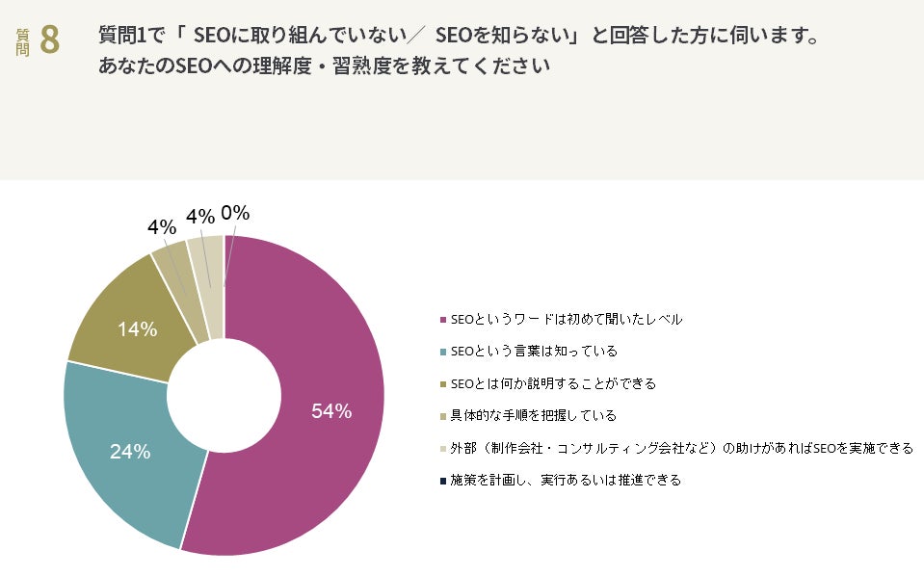924x576 pixels.
Task: Select the legend label 具体的な手順を把握している
Action: tap(533, 415)
